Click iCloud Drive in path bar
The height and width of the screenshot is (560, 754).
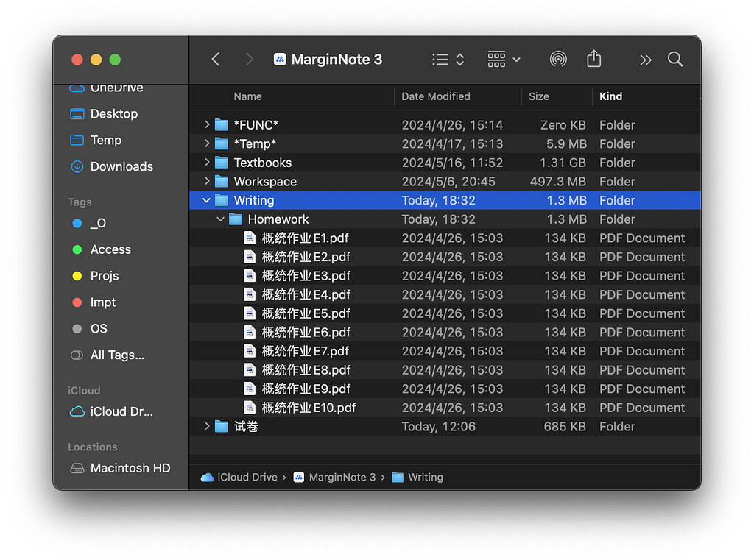pos(247,477)
